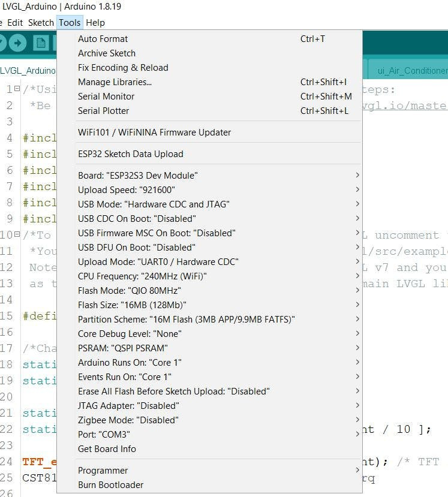Launch Manage Libraries…
The image size is (448, 497).
coord(115,82)
